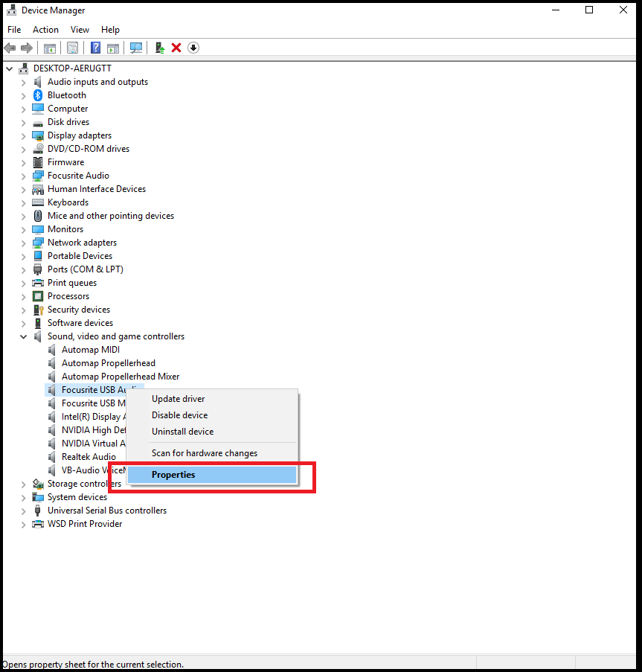Collapse Sound, video and game controllers

coord(24,337)
